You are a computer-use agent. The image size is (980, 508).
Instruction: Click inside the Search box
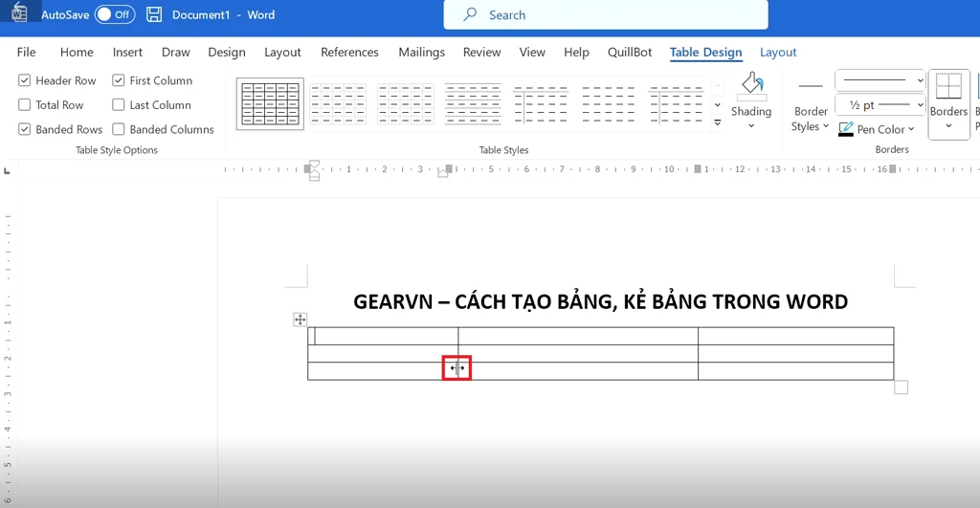pyautogui.click(x=606, y=15)
